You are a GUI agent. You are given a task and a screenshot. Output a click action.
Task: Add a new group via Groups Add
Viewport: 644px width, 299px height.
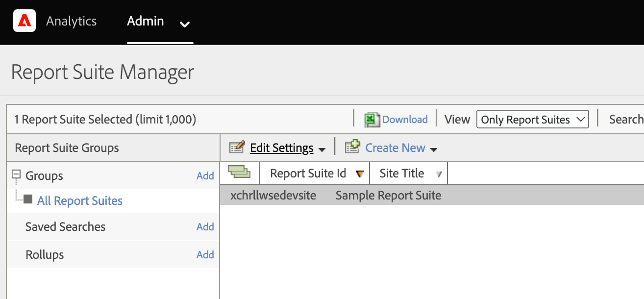click(x=205, y=175)
